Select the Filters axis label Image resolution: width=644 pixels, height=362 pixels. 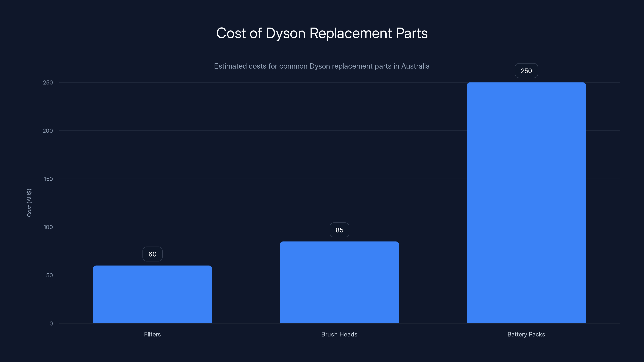coord(152,334)
